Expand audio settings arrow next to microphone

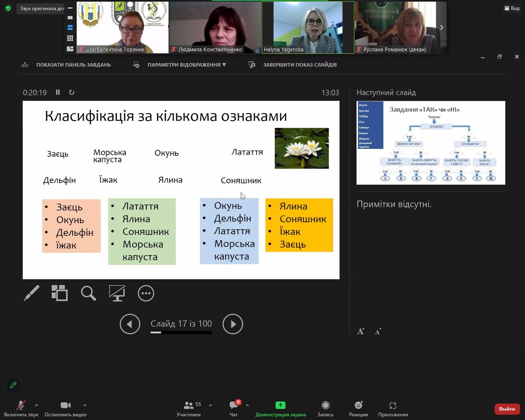tap(37, 405)
